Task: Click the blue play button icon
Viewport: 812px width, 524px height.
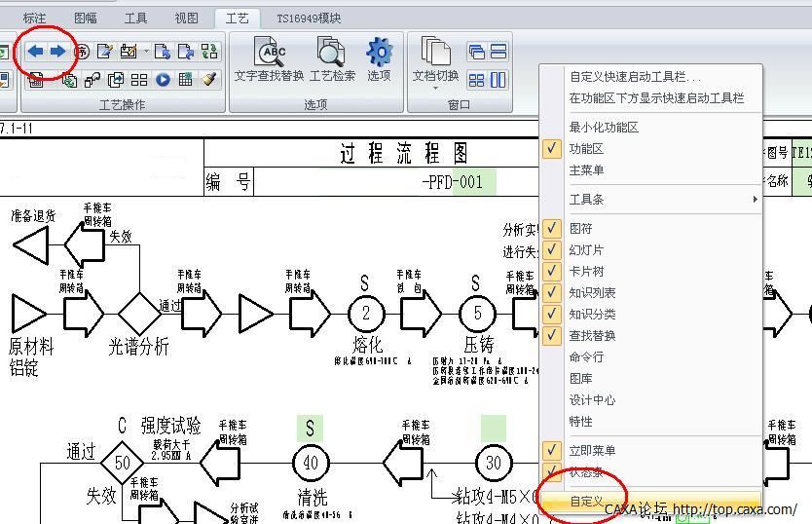Action: click(x=163, y=80)
